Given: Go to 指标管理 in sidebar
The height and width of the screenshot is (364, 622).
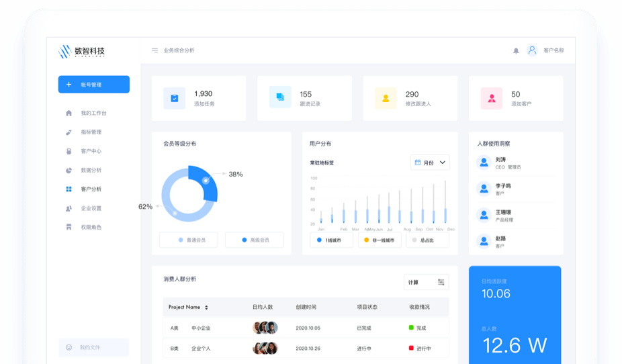Looking at the screenshot, I should click(x=91, y=132).
